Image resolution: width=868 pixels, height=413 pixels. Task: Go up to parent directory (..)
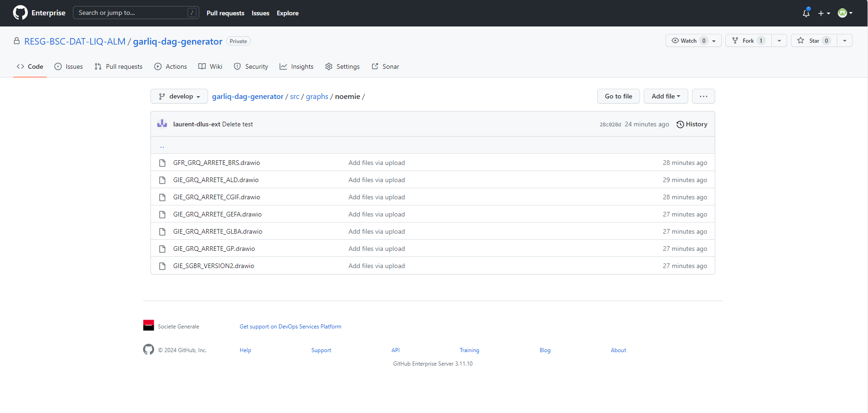(162, 146)
